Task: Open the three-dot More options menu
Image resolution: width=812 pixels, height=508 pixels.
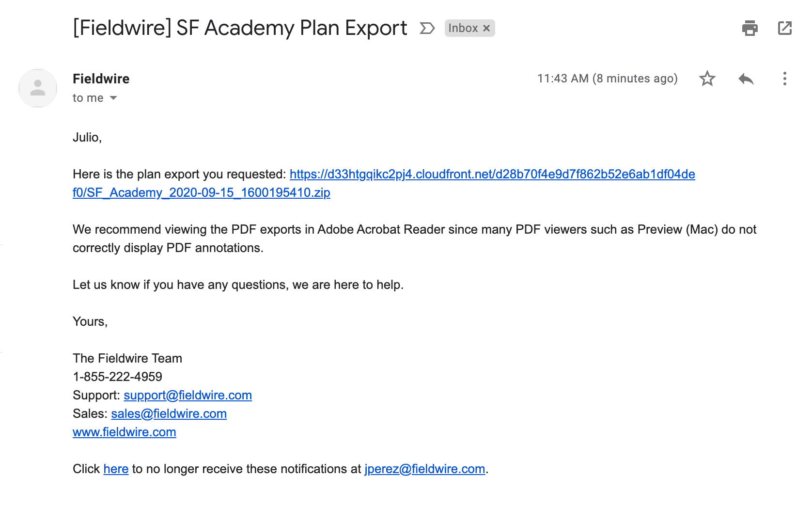Action: (x=784, y=79)
